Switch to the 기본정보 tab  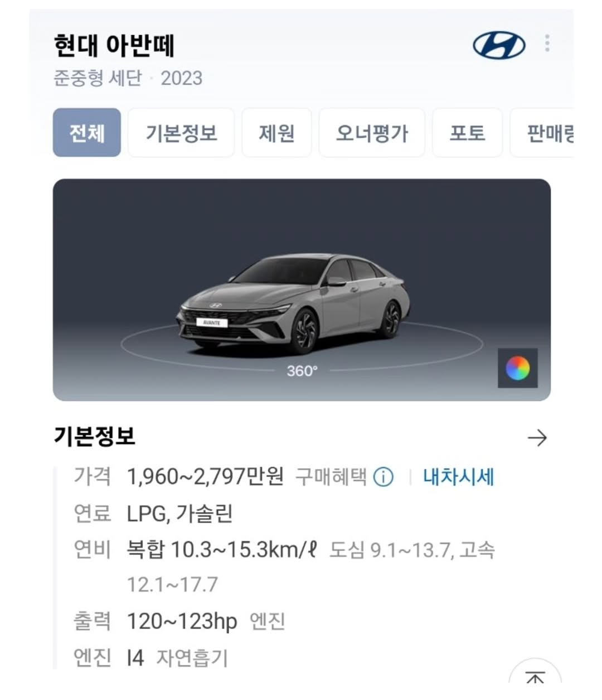click(x=181, y=133)
